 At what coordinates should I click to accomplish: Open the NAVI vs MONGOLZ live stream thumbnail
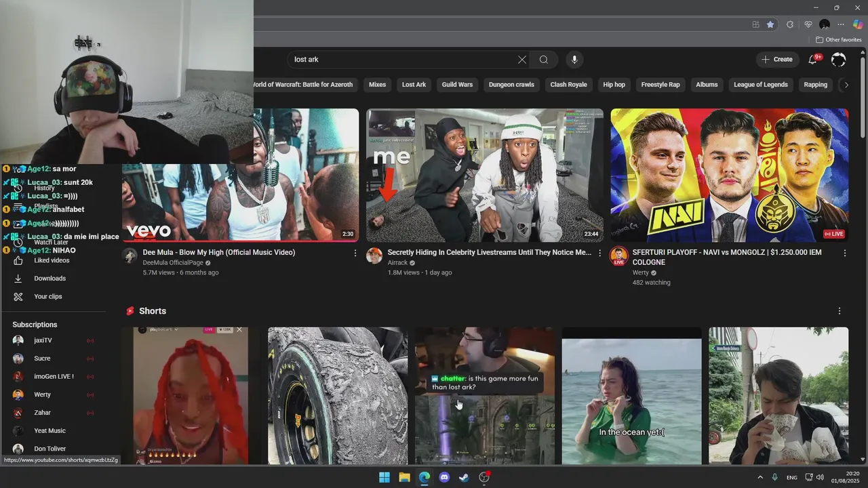coord(730,175)
